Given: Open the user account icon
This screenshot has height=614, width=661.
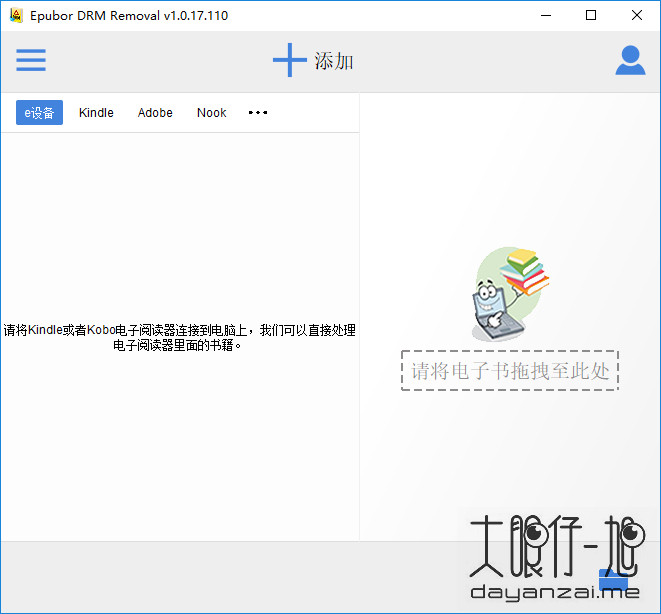Looking at the screenshot, I should click(x=630, y=60).
